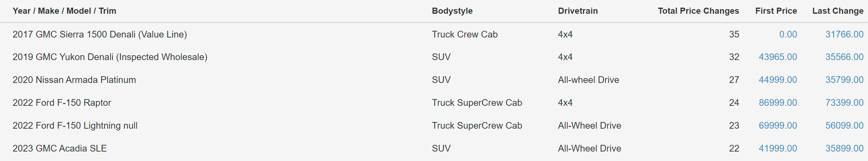This screenshot has height=161, width=868.
Task: Sort by the Last Change column header
Action: click(x=838, y=11)
